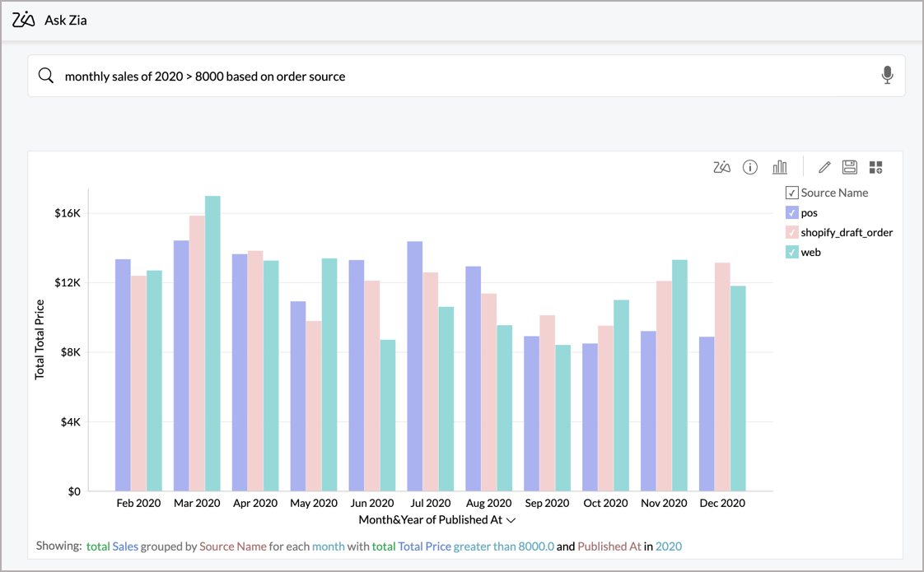924x572 pixels.
Task: Open the chart info icon
Action: point(749,167)
